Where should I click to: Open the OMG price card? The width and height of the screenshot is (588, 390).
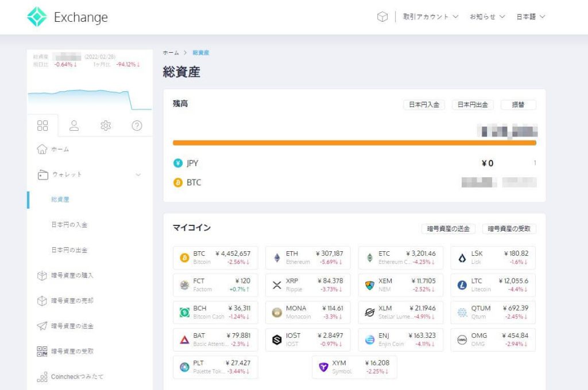click(493, 340)
